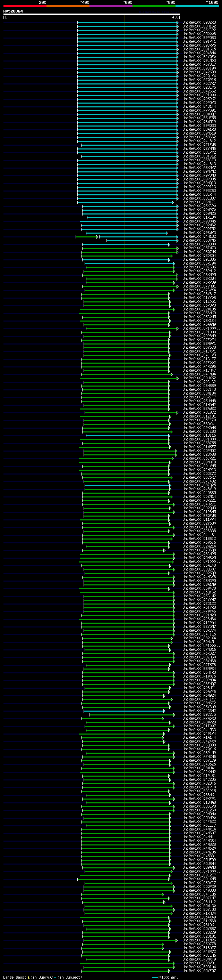Click label UniRef100_Q9LM03
222x980 pixels.
pyautogui.click(x=199, y=61)
